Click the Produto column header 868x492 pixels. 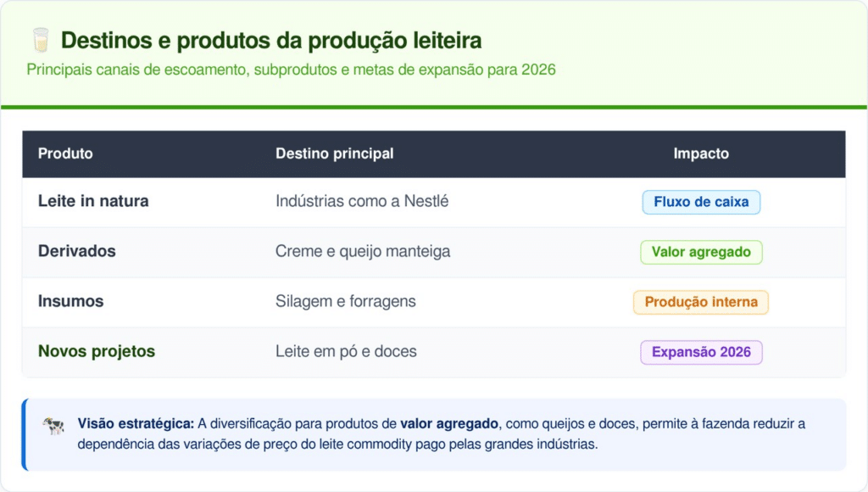[65, 154]
